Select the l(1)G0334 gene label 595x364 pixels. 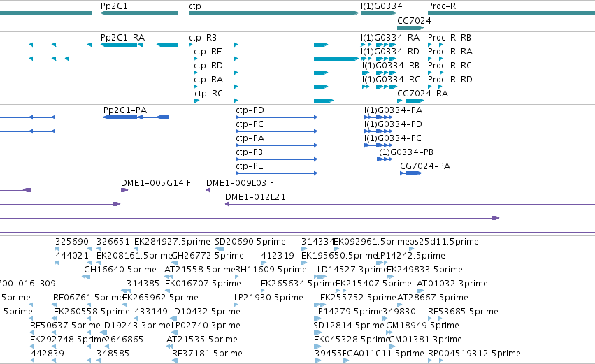[381, 6]
